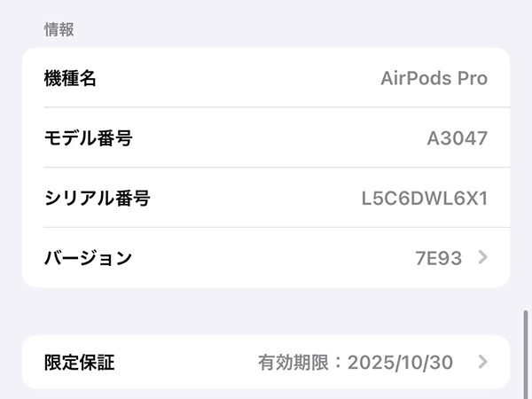Select serial number L5C6DWL6X1
This screenshot has height=399, width=532.
click(x=424, y=198)
